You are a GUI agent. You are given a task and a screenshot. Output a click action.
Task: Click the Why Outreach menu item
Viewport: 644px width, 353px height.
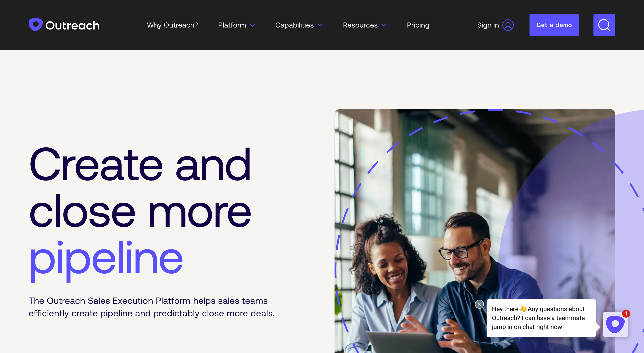(172, 25)
